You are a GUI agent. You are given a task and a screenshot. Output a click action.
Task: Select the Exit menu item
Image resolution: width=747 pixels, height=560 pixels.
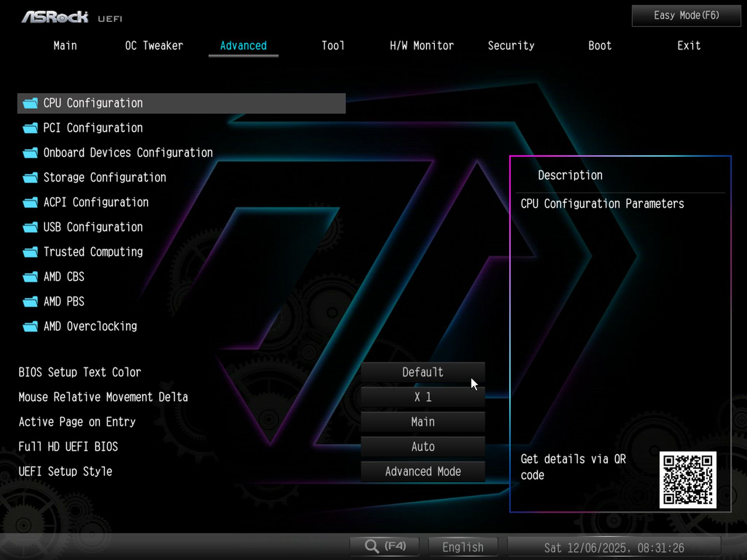point(689,45)
